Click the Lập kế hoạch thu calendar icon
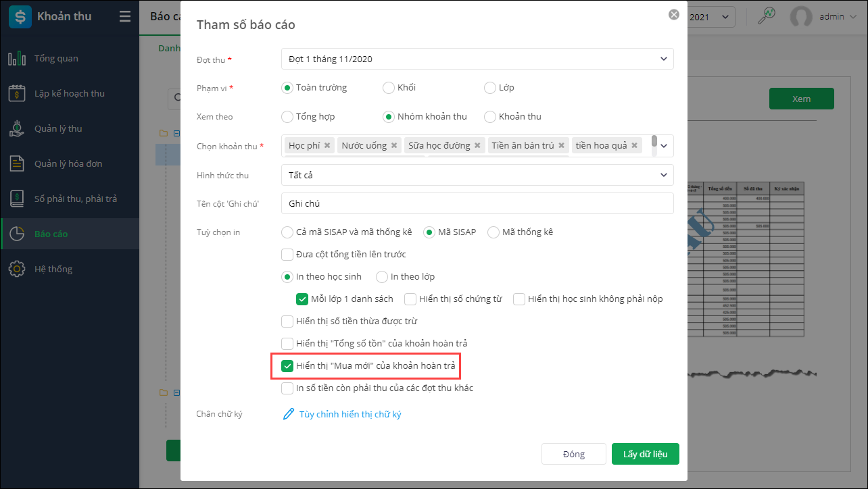 coord(17,94)
